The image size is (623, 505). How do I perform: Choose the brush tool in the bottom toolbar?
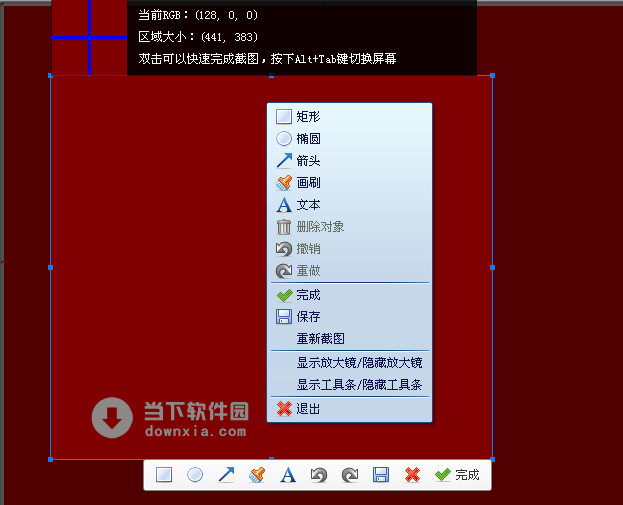point(257,475)
